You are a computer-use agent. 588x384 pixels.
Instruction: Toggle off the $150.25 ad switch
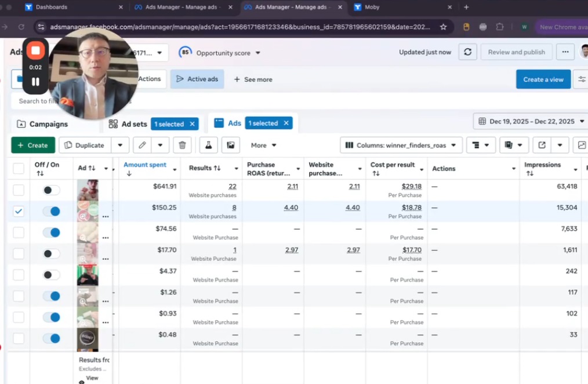(52, 211)
